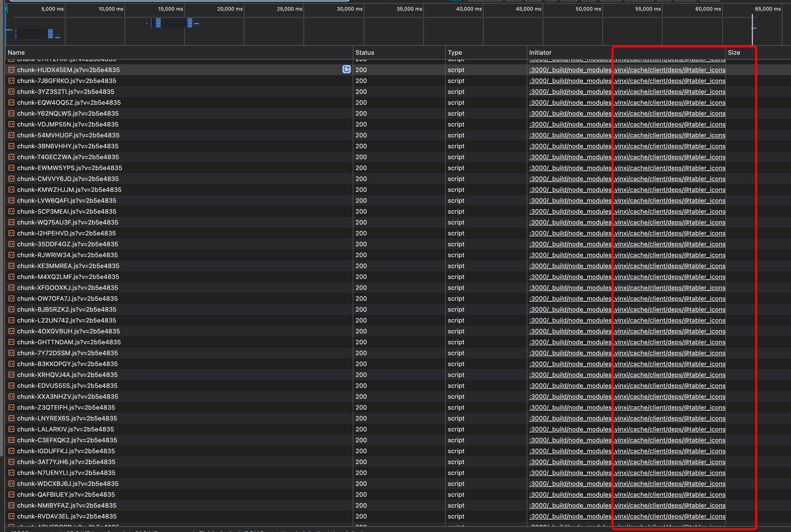This screenshot has width=791, height=532.
Task: Select the chunk-EDVUS55S.js?v=2b5e4835 request name
Action: coord(67,386)
